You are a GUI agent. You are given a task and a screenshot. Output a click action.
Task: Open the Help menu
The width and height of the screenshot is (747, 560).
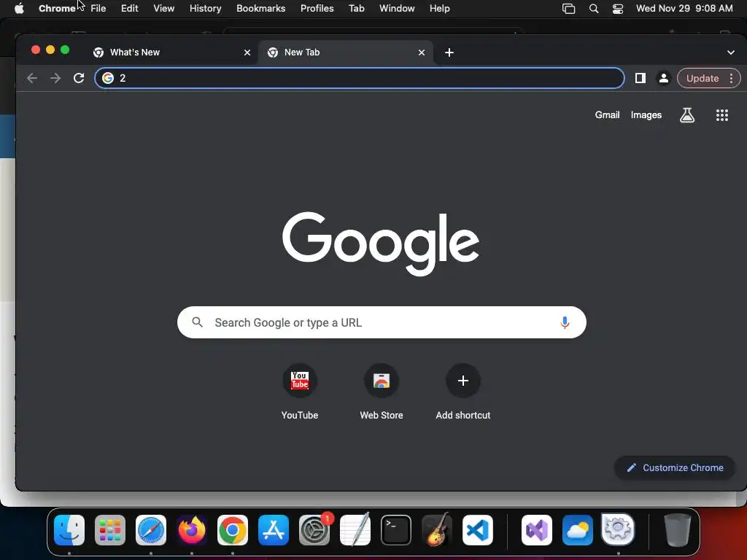(439, 9)
